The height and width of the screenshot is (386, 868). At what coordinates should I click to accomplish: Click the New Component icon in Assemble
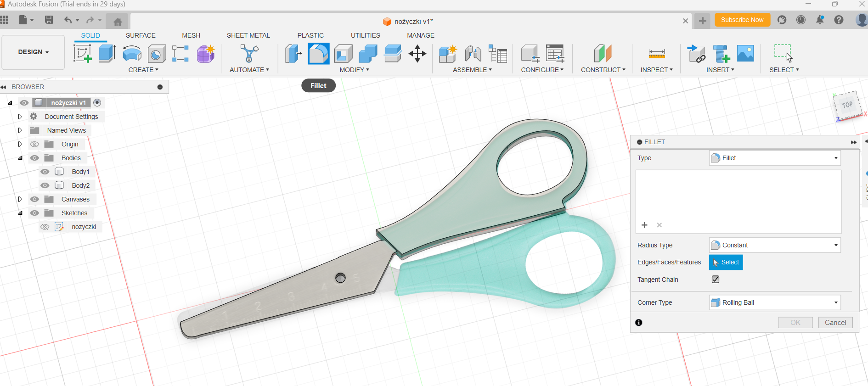tap(448, 54)
